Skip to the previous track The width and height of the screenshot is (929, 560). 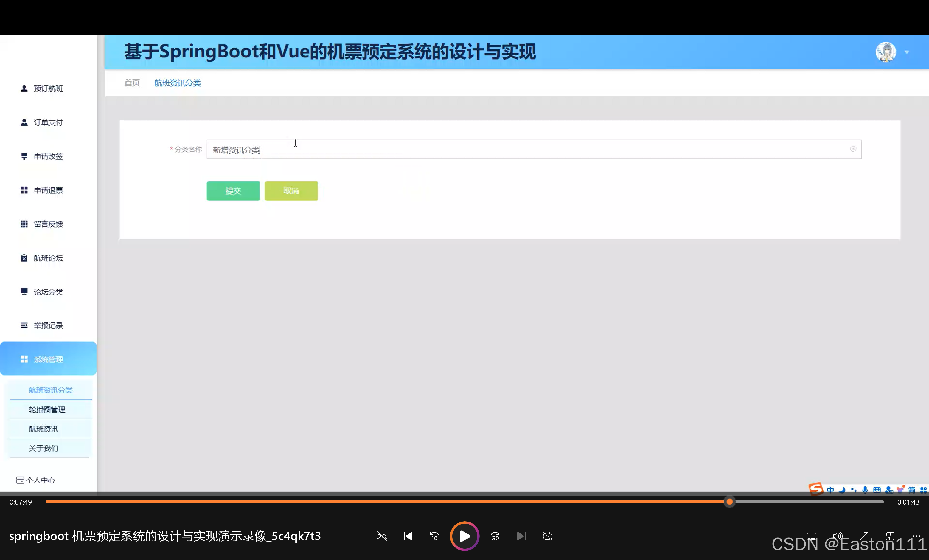408,536
